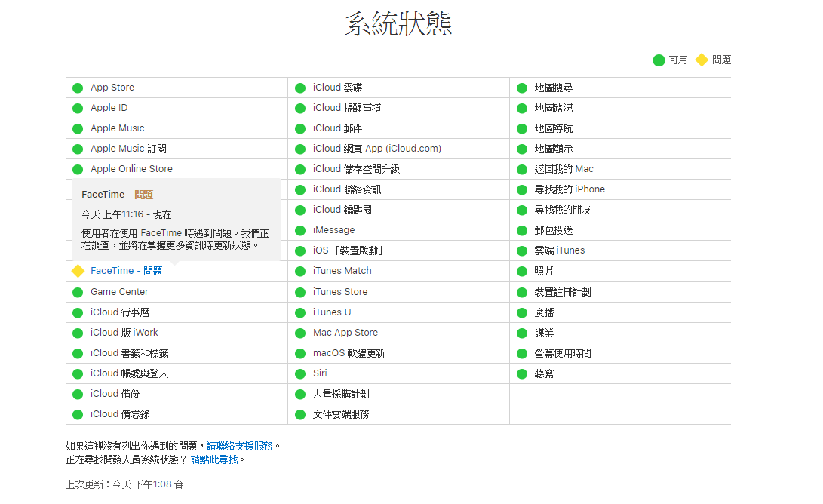Click the green status dot beside Siri
The height and width of the screenshot is (504, 823).
point(300,373)
